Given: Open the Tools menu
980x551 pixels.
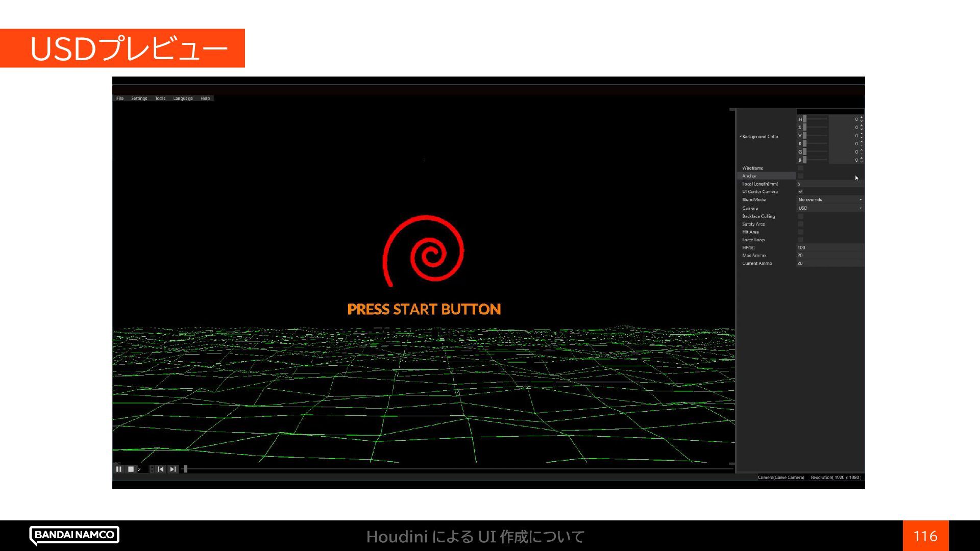Looking at the screenshot, I should point(160,98).
